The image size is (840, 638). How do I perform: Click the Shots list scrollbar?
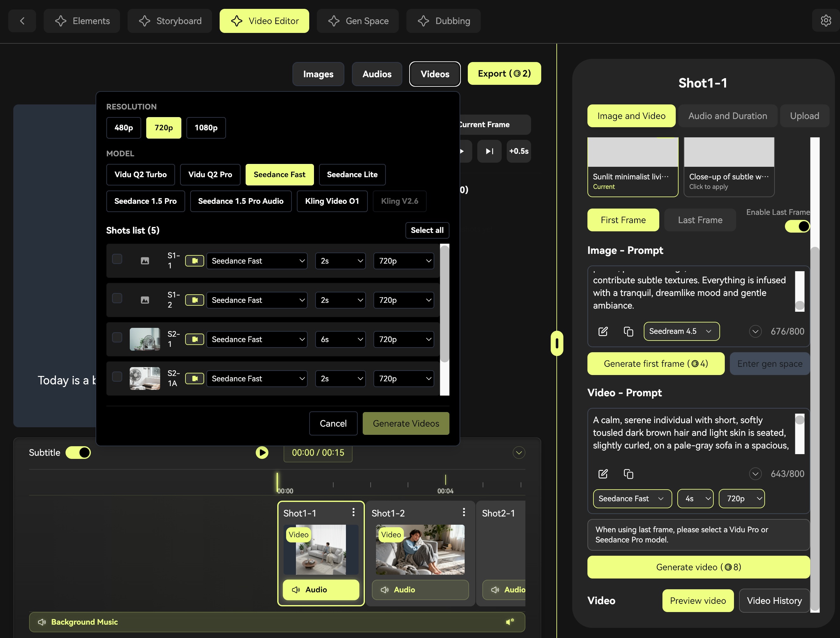tap(444, 304)
